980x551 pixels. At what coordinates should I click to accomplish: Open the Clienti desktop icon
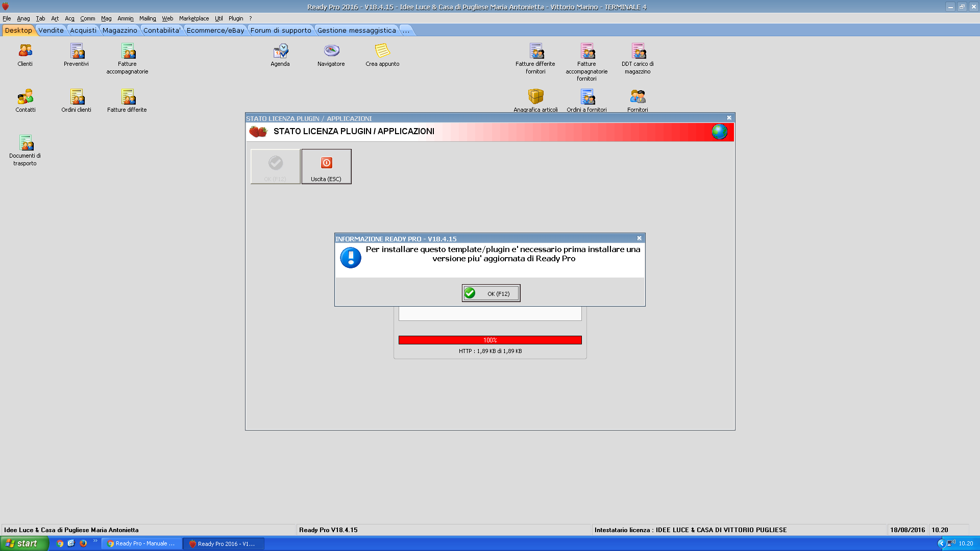(x=25, y=55)
